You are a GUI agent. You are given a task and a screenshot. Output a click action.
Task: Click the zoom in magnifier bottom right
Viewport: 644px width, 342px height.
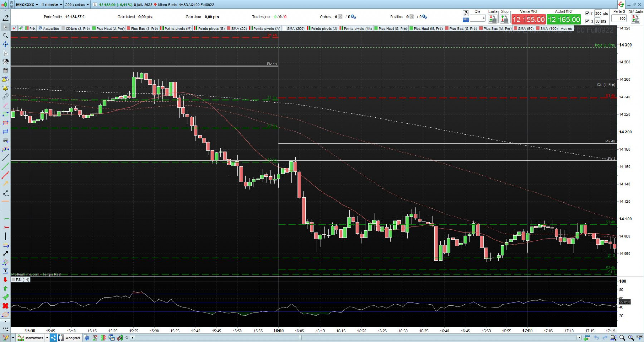(x=631, y=338)
